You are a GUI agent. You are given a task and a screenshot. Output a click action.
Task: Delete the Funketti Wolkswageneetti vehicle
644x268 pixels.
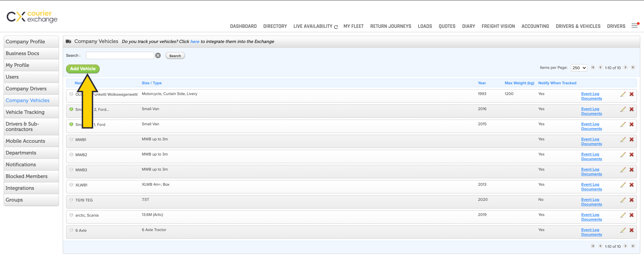[632, 94]
